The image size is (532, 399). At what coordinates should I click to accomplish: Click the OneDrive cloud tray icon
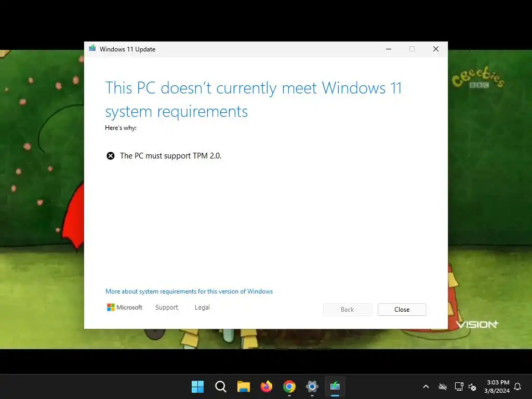443,387
